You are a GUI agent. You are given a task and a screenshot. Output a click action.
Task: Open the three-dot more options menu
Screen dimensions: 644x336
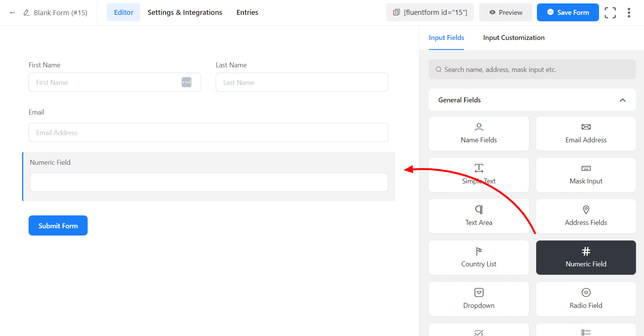pos(629,13)
